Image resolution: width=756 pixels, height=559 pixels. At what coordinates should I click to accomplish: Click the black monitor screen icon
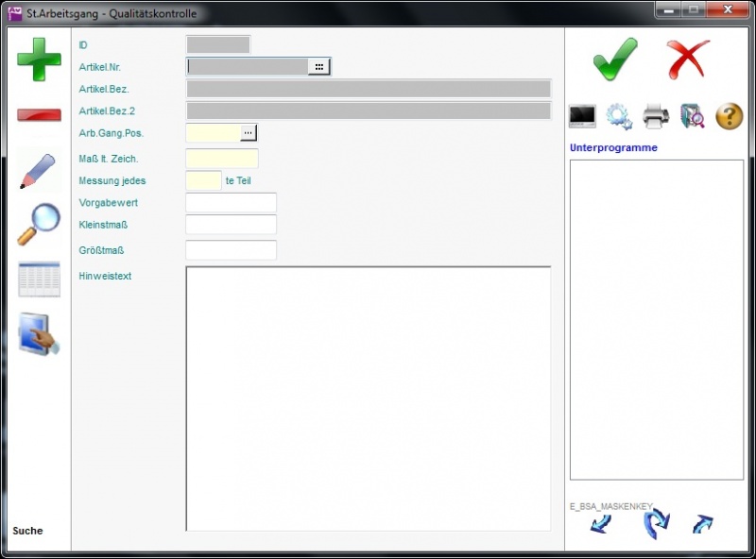(x=582, y=116)
